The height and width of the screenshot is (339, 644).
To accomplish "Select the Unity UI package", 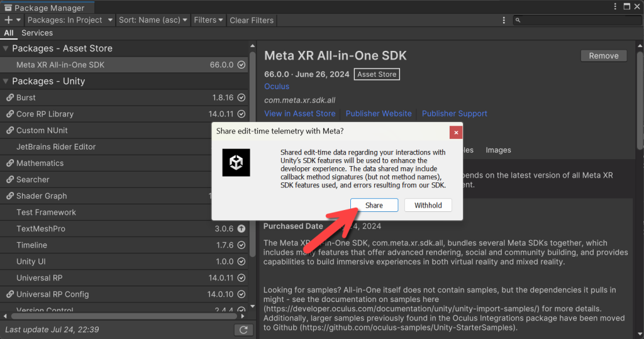I will 124,262.
